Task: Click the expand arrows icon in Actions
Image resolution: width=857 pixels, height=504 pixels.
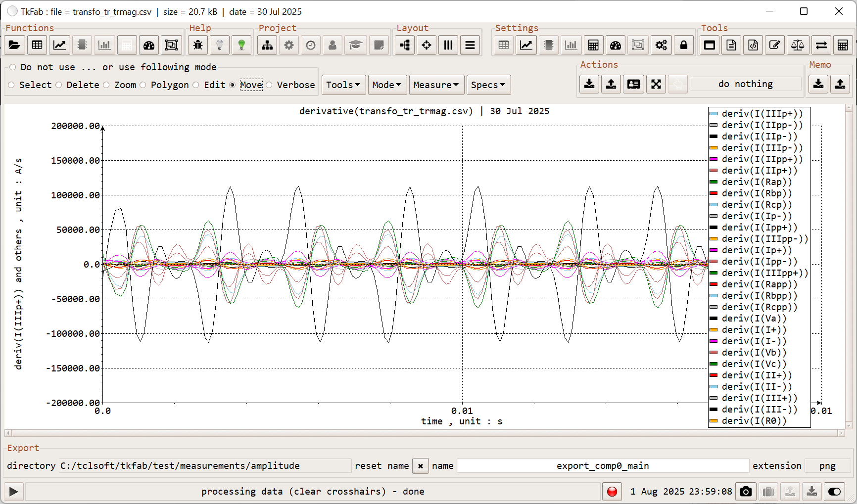Action: click(656, 84)
